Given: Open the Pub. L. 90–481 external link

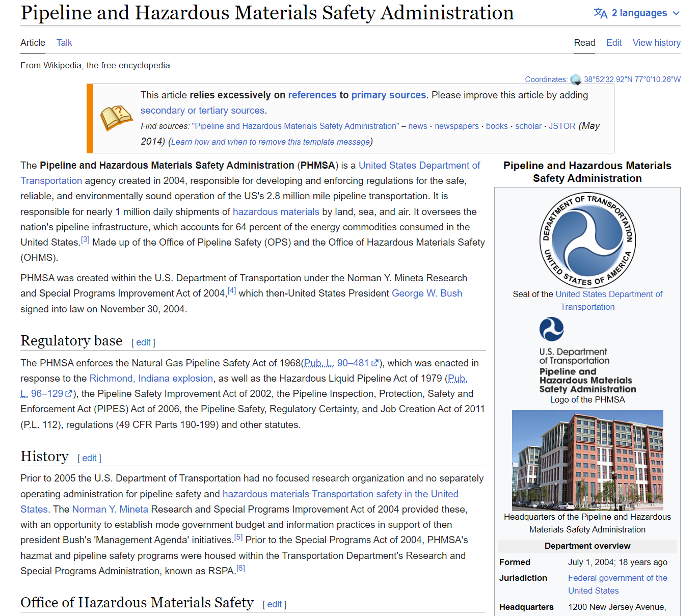Looking at the screenshot, I should [x=341, y=363].
